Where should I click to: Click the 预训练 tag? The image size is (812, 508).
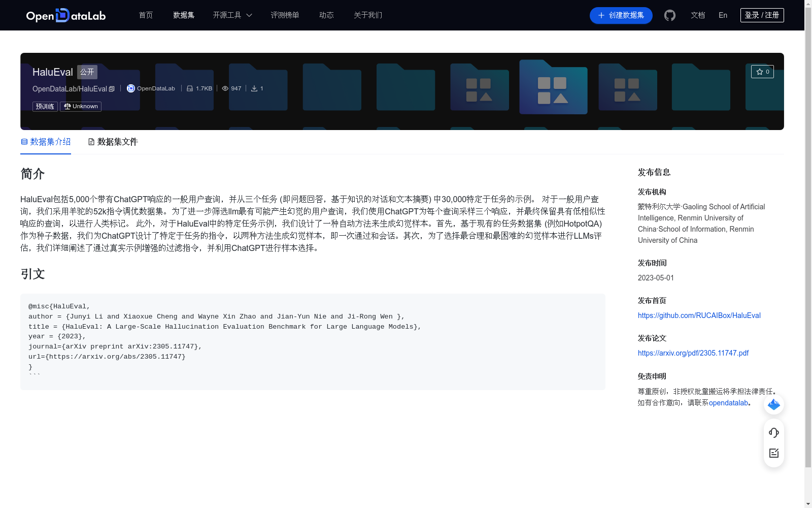pos(45,106)
